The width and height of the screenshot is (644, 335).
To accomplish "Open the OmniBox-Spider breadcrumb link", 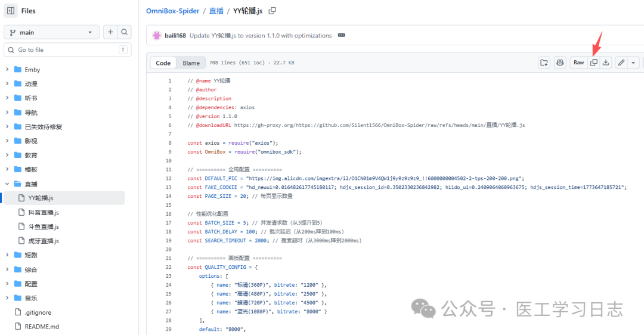I will (174, 11).
